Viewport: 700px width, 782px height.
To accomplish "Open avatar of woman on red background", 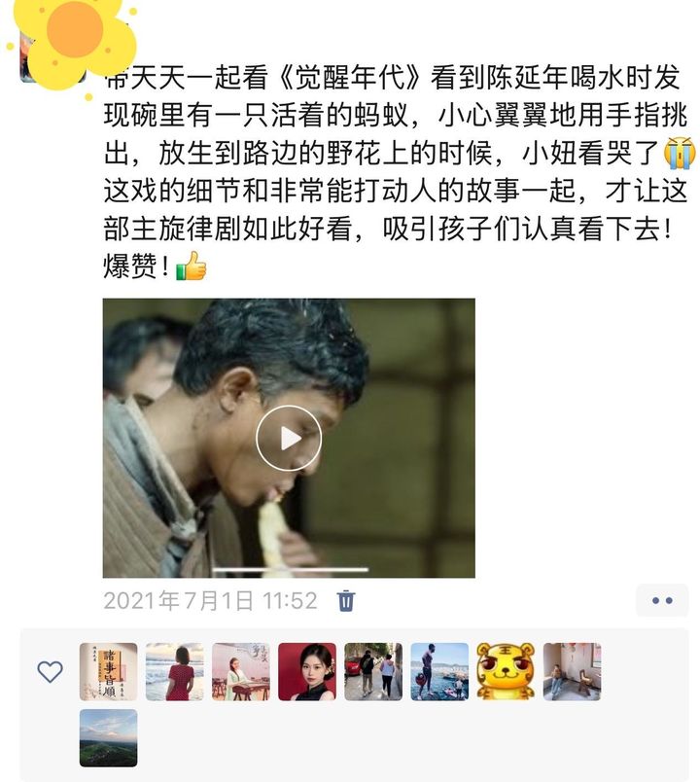I will tap(307, 672).
